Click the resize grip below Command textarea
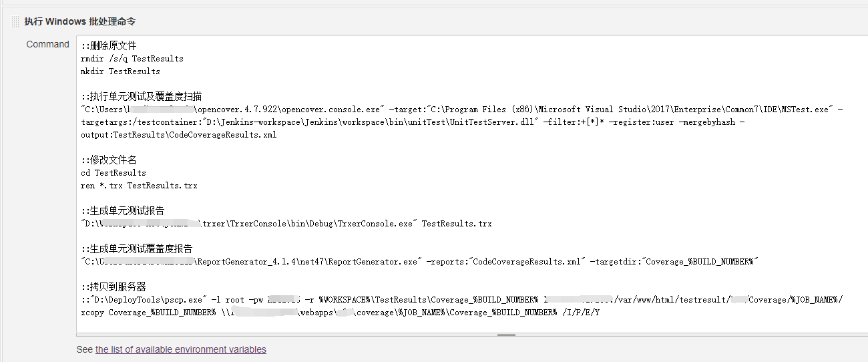This screenshot has width=868, height=362. point(506,335)
